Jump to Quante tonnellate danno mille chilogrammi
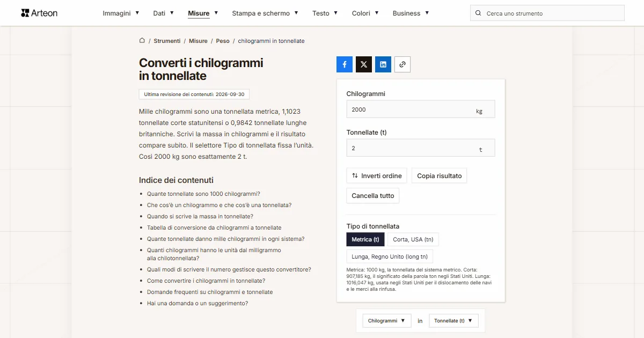 226,239
